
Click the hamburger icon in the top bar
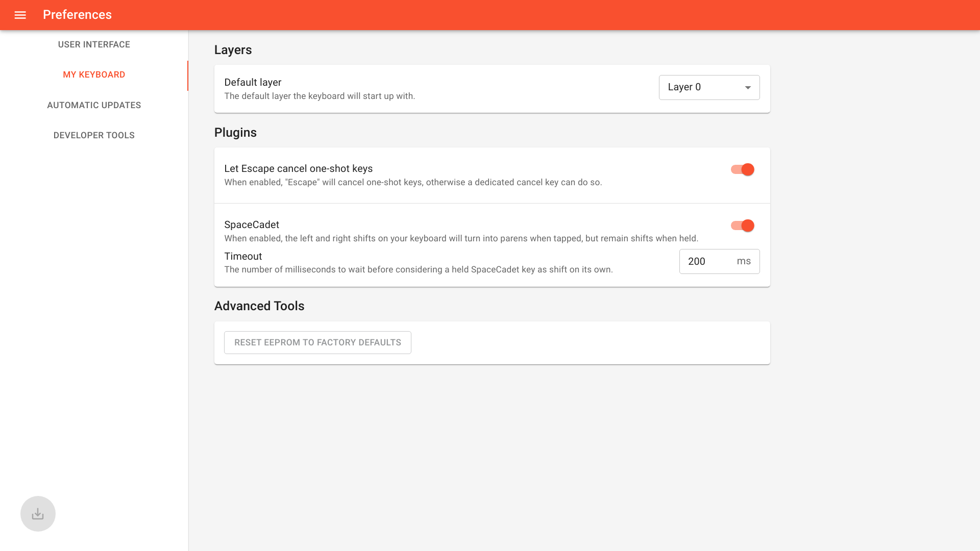coord(20,15)
